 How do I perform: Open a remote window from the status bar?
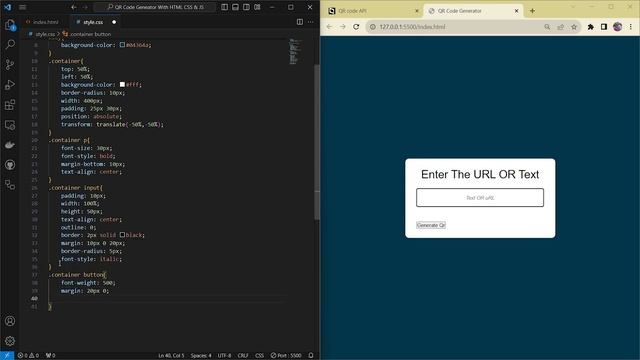click(7, 356)
